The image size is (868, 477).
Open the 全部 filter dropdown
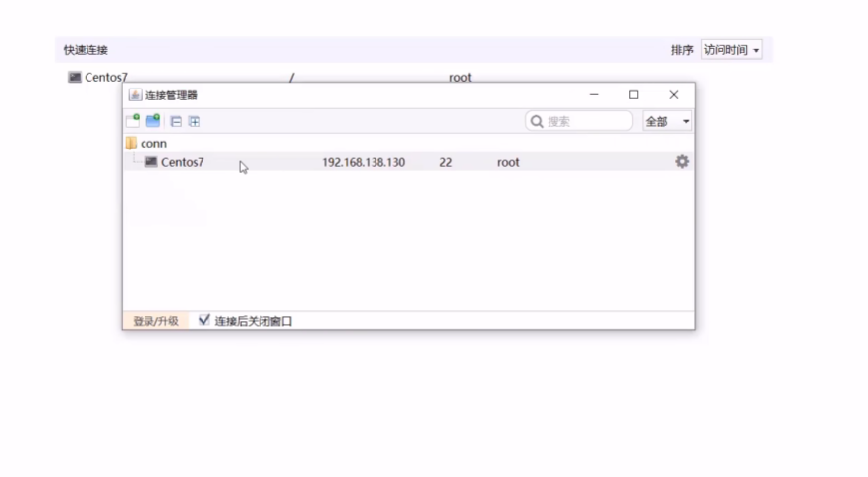[x=667, y=121]
